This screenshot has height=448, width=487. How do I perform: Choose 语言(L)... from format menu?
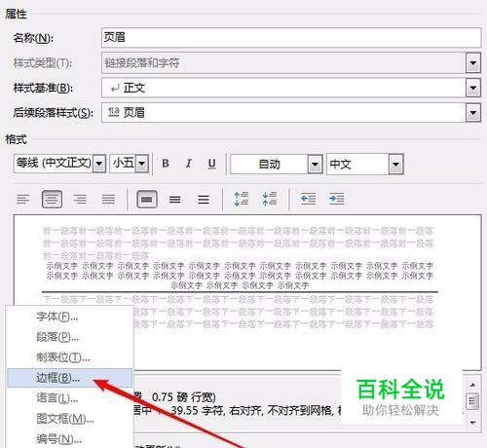point(70,398)
